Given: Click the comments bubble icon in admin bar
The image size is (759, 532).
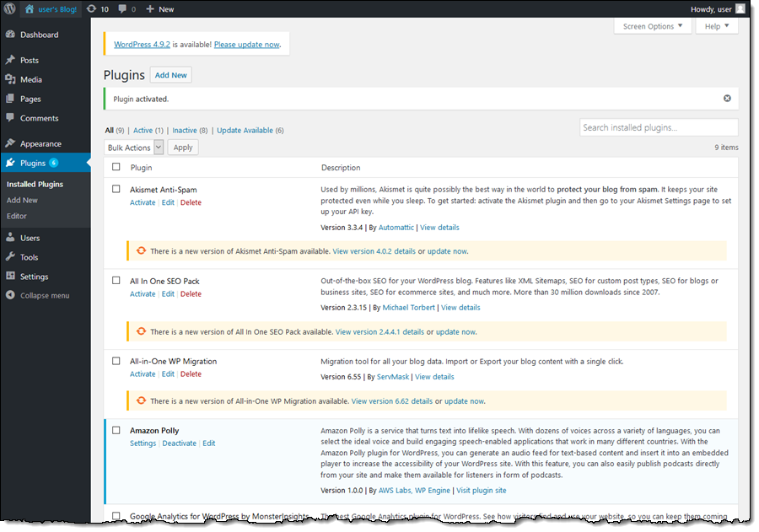Looking at the screenshot, I should (123, 8).
